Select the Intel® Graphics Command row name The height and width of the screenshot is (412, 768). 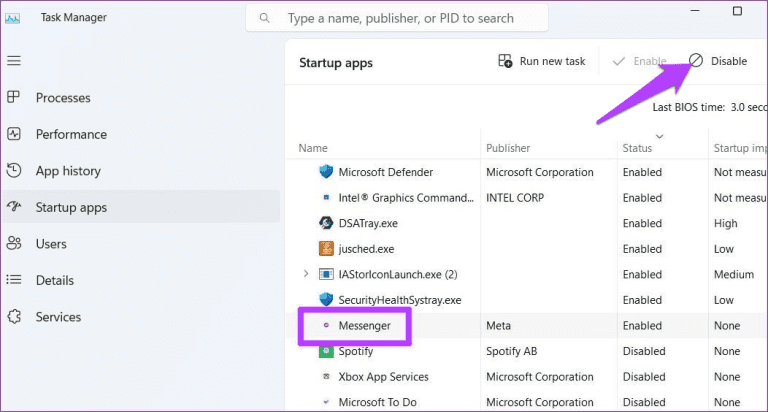(406, 197)
